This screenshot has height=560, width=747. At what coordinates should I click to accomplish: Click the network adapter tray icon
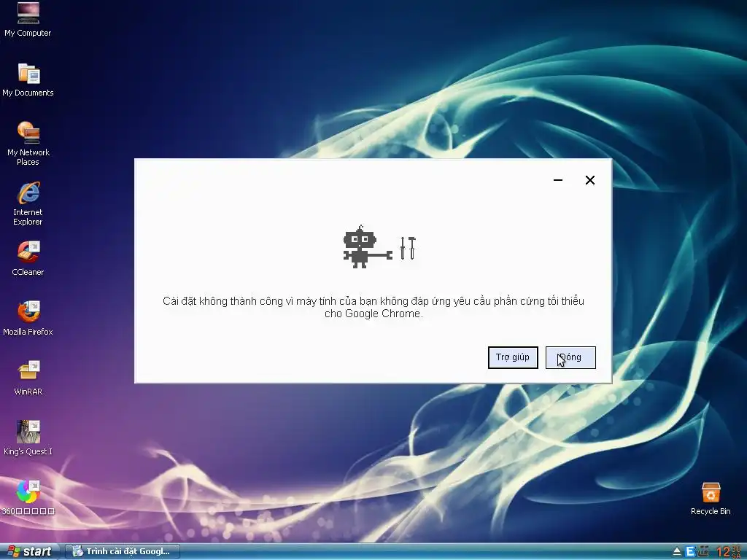tap(703, 552)
